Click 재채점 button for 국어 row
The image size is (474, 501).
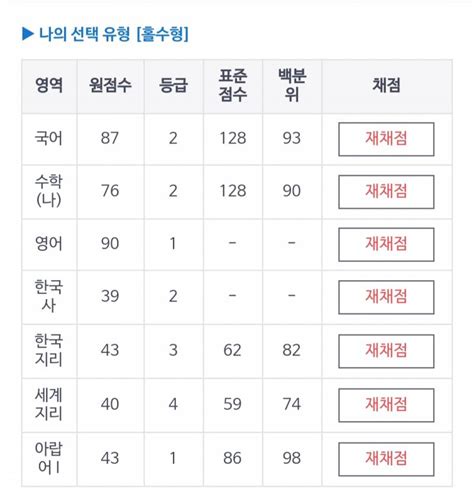tap(386, 139)
